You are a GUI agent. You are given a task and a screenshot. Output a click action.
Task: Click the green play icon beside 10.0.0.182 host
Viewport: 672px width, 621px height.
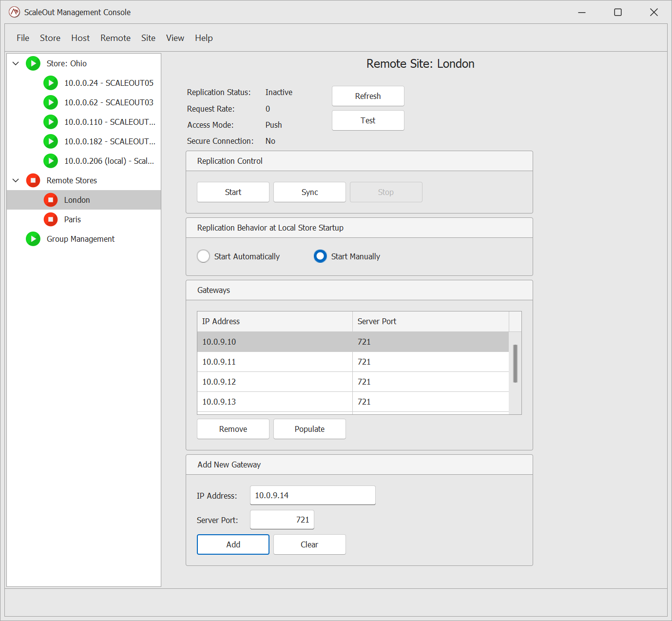click(x=51, y=141)
